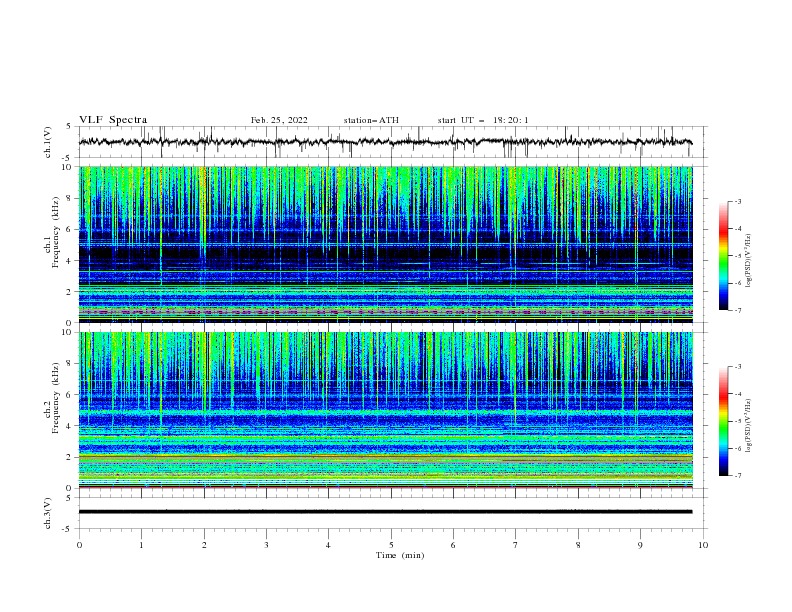The height and width of the screenshot is (612, 792).
Task: Click the ch.1 spectrogram panel
Action: coord(385,244)
